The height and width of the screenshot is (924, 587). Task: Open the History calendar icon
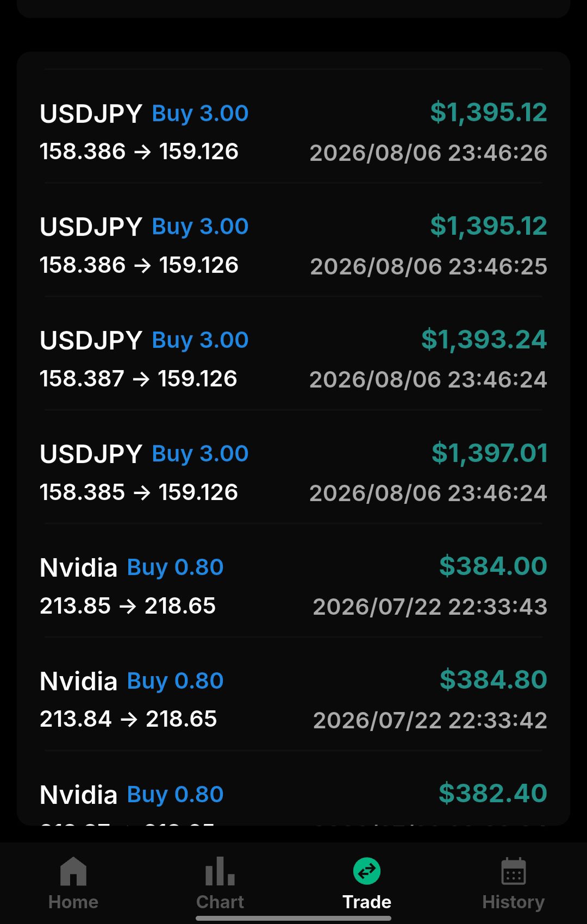pos(514,871)
